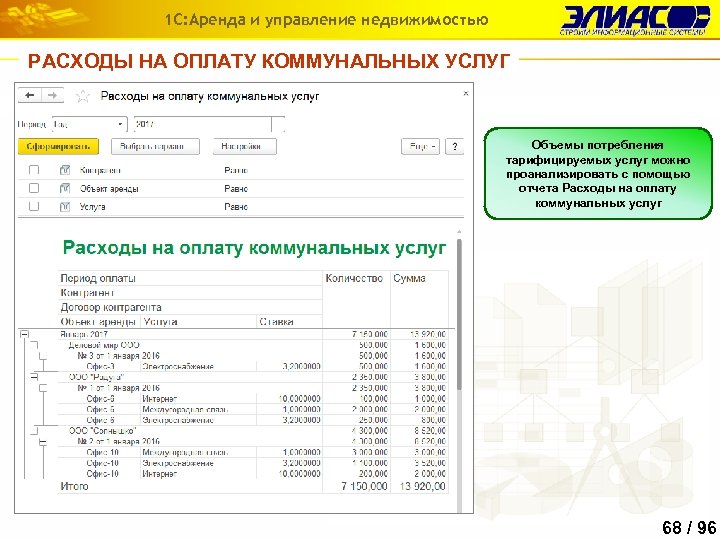The image size is (720, 540).
Task: Collapse the № 3 от 1 января 2016 group
Action: pyautogui.click(x=43, y=356)
